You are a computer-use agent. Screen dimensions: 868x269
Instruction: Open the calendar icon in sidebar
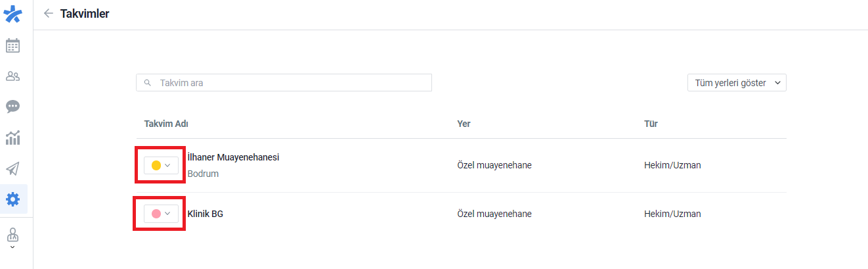click(x=12, y=45)
